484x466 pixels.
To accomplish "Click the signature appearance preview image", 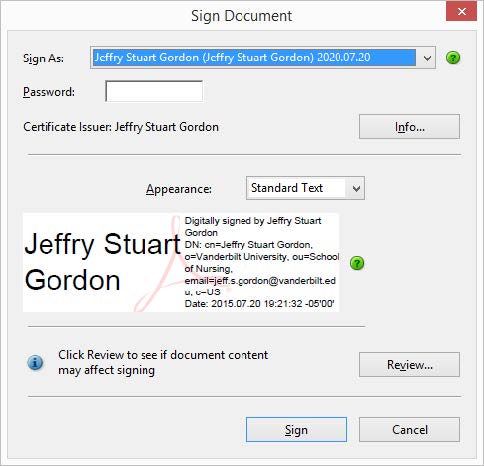I will pyautogui.click(x=181, y=263).
